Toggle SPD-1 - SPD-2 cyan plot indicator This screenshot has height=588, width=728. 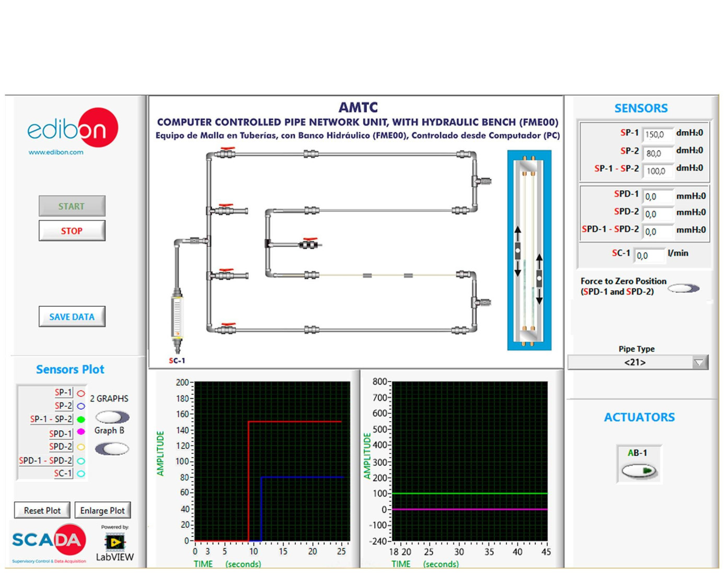click(81, 461)
